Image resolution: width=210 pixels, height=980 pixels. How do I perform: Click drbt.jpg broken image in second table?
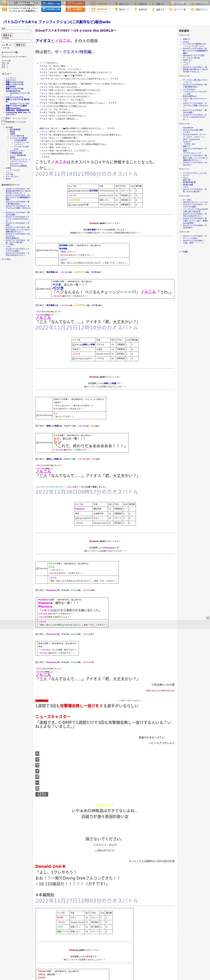pos(77,345)
